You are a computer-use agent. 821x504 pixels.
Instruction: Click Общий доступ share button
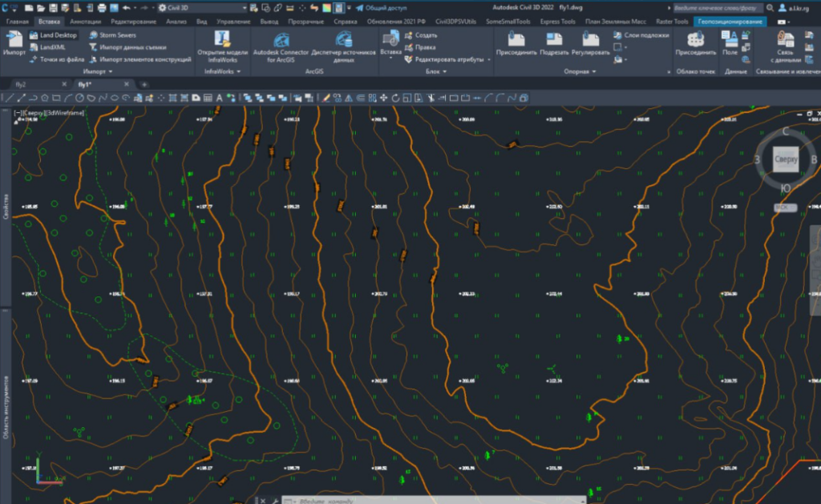[x=381, y=8]
